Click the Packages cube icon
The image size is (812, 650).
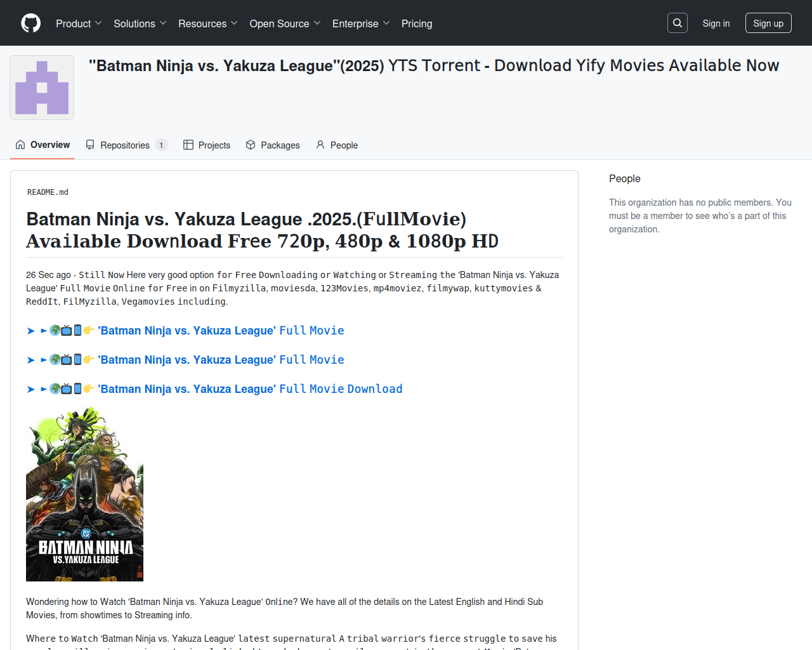point(251,145)
